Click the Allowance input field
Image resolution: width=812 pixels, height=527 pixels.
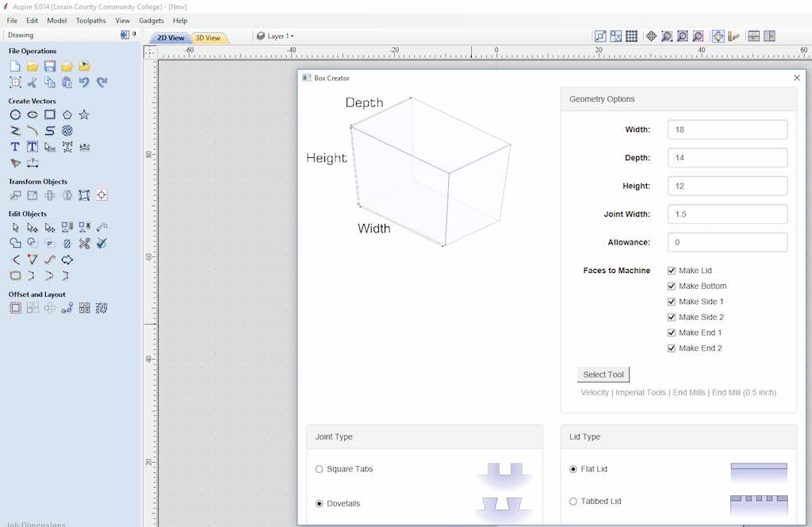coord(728,242)
